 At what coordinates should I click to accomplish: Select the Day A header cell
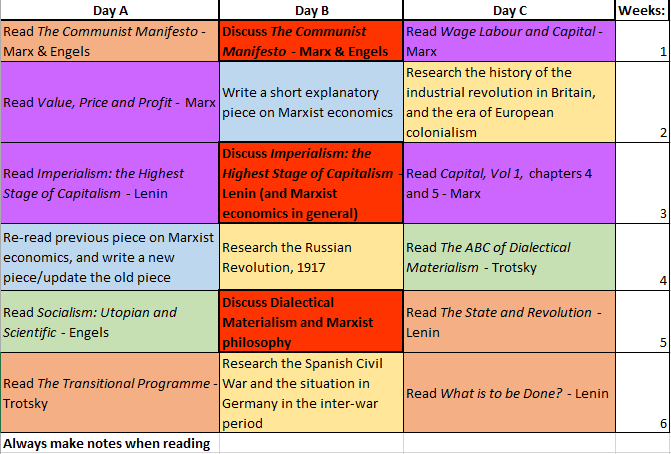coord(109,9)
